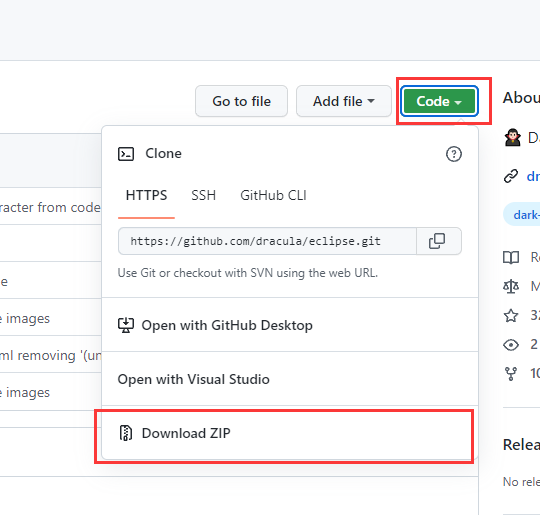
Task: Expand the Code dropdown button
Action: coord(439,101)
